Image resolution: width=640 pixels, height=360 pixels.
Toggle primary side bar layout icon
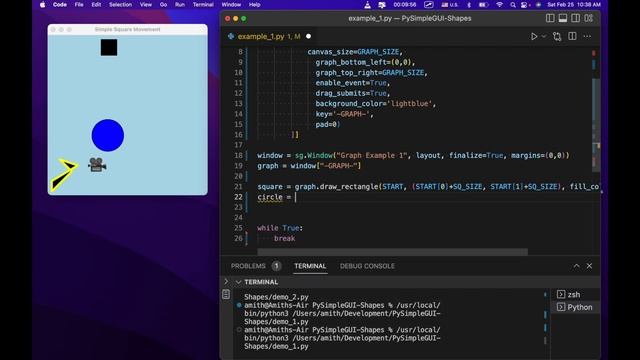click(x=550, y=18)
